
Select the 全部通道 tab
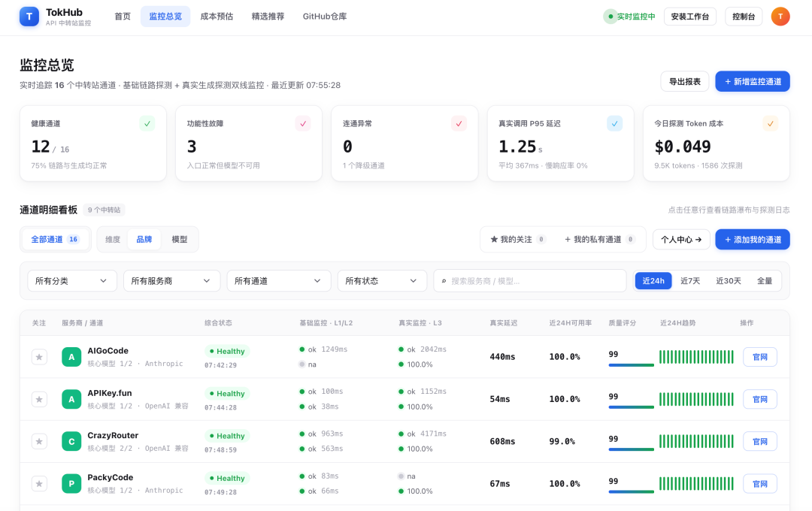click(55, 239)
